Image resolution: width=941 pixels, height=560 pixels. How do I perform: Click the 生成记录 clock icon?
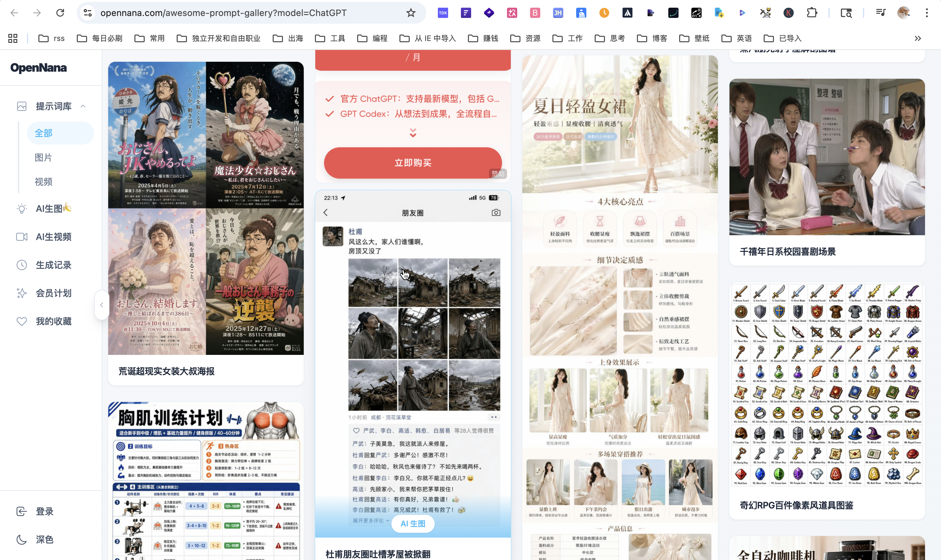point(22,265)
